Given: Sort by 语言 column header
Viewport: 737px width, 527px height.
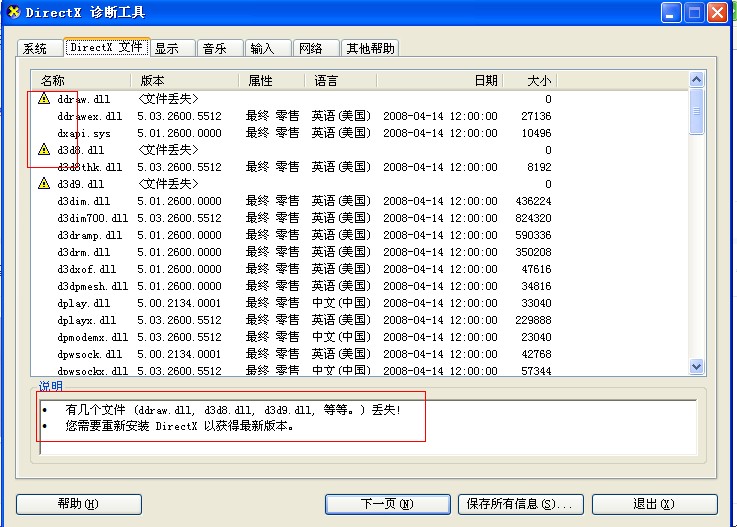Looking at the screenshot, I should pyautogui.click(x=341, y=80).
